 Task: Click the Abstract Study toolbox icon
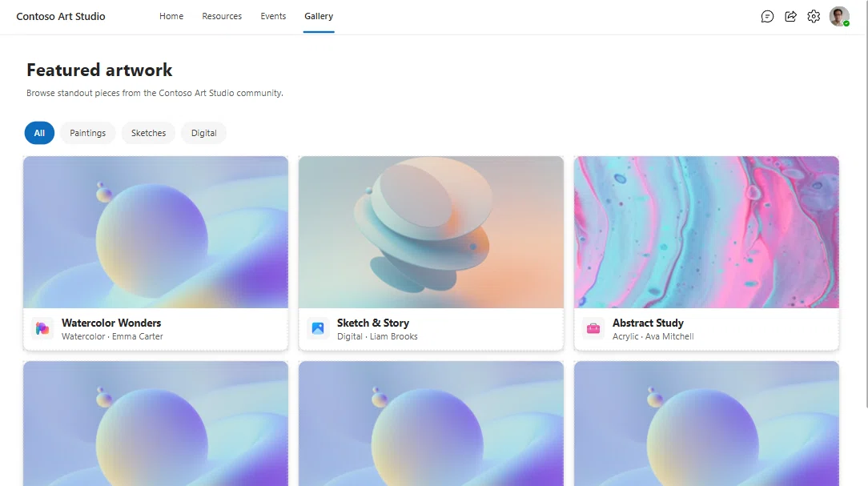[x=593, y=329]
